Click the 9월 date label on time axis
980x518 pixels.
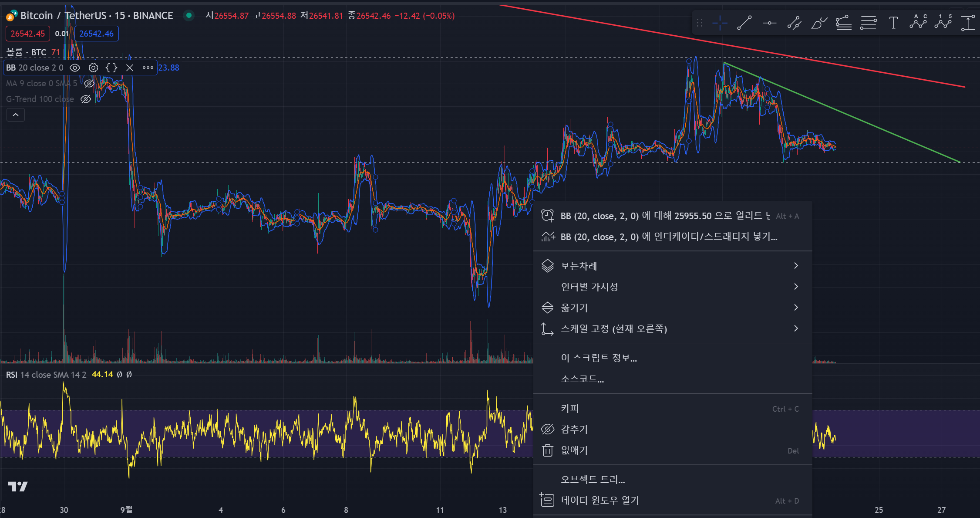click(x=127, y=510)
